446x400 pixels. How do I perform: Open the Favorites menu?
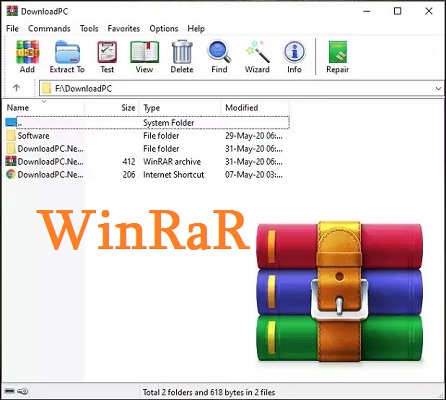pos(124,29)
